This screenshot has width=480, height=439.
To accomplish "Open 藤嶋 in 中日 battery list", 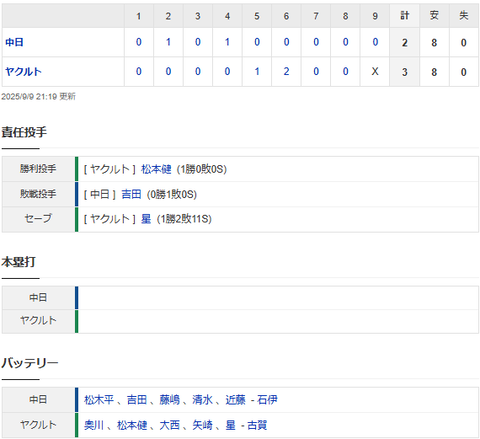I will pyautogui.click(x=170, y=399).
